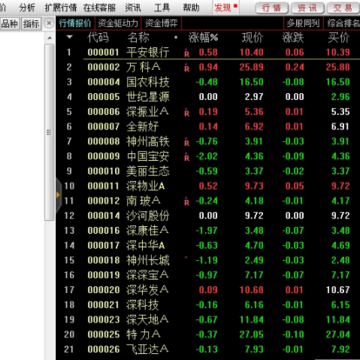Sort by 名称 column header

tap(138, 38)
